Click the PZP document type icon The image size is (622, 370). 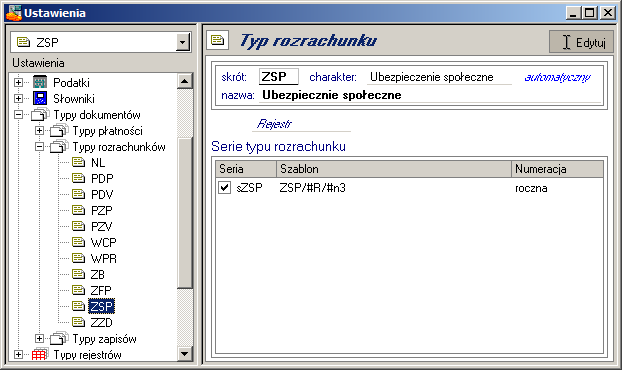[x=79, y=210]
